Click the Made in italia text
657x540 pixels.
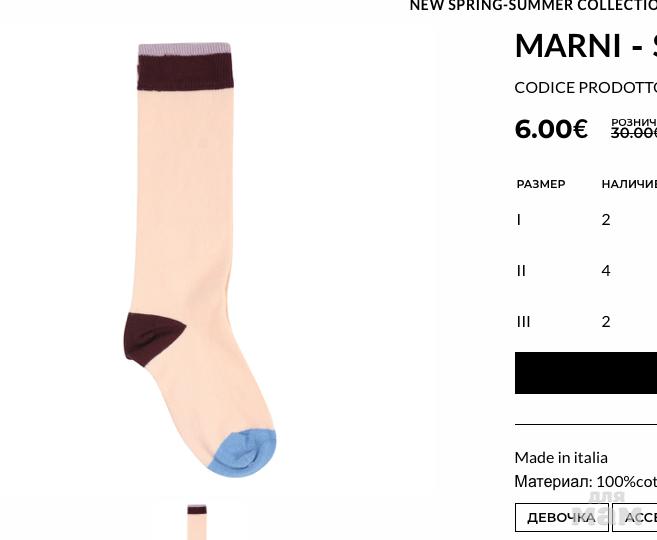tap(561, 457)
